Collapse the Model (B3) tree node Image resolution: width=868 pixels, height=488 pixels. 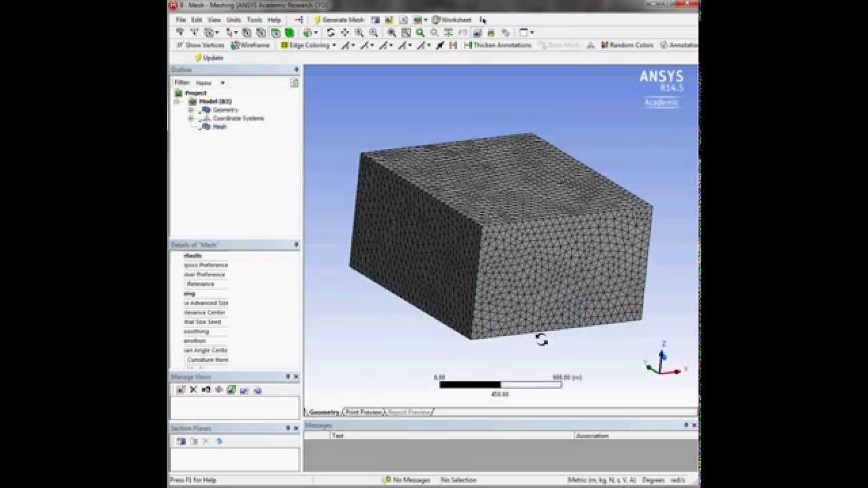[177, 102]
